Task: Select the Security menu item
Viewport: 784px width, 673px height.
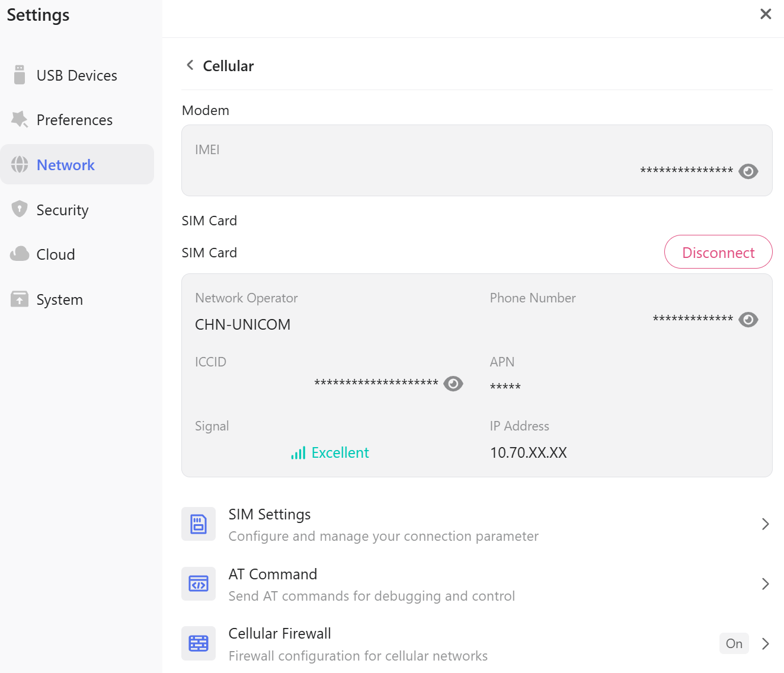Action: pos(77,209)
